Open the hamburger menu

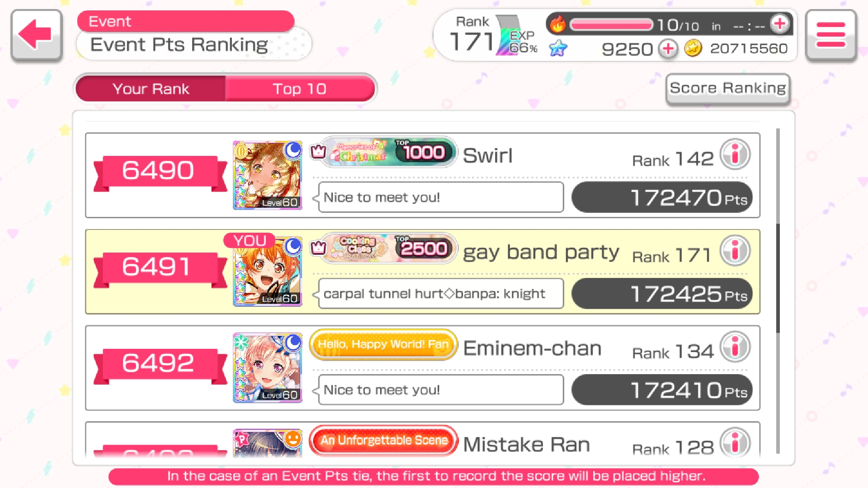point(831,35)
